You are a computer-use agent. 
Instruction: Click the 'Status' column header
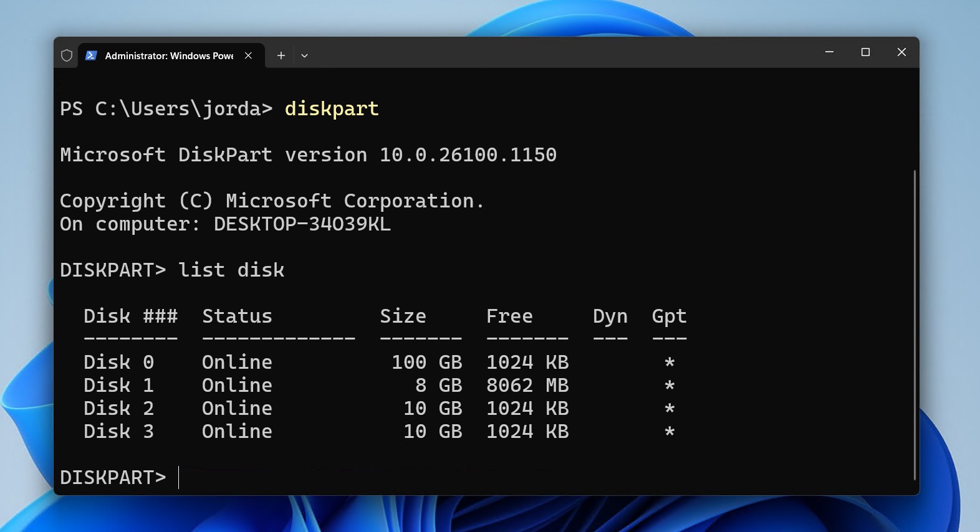[238, 316]
